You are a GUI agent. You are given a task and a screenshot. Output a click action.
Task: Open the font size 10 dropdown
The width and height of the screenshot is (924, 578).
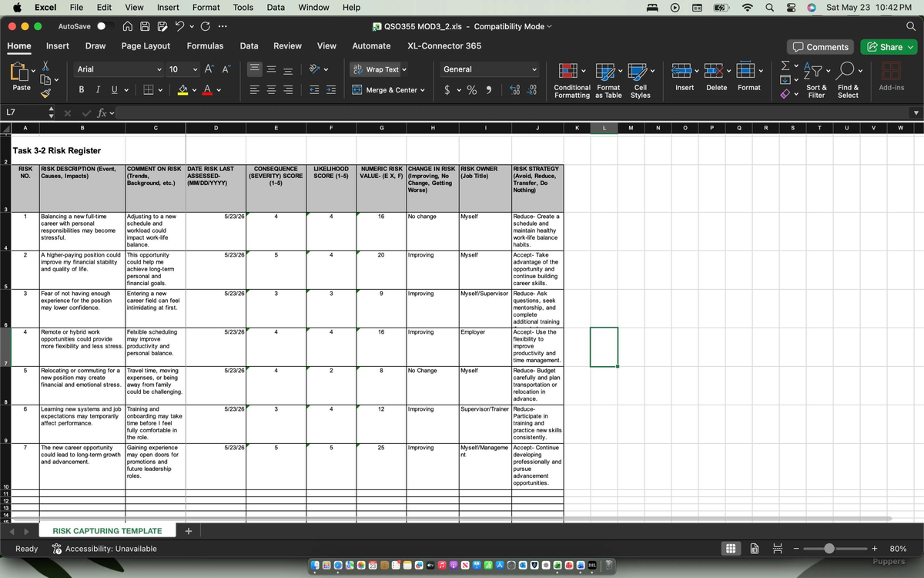coord(196,69)
